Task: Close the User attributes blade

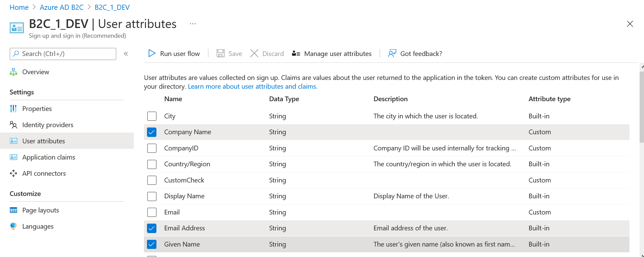Action: tap(630, 24)
